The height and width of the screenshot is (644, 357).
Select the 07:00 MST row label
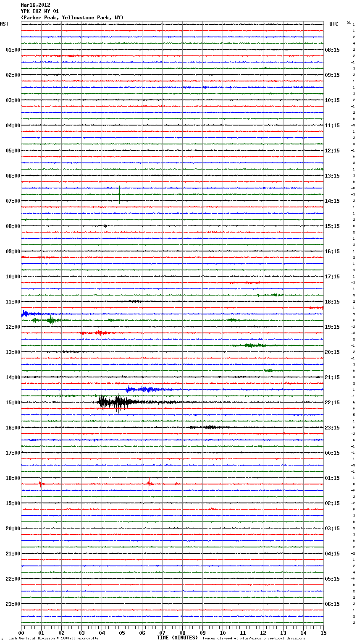[x=13, y=201]
